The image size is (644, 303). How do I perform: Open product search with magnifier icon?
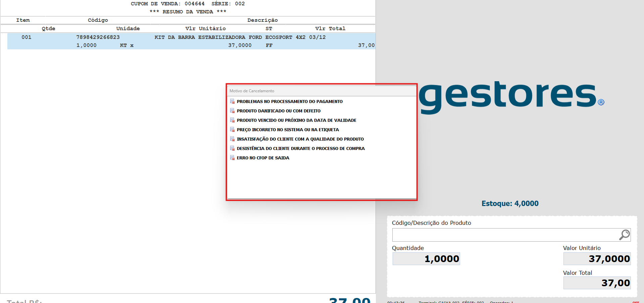624,235
